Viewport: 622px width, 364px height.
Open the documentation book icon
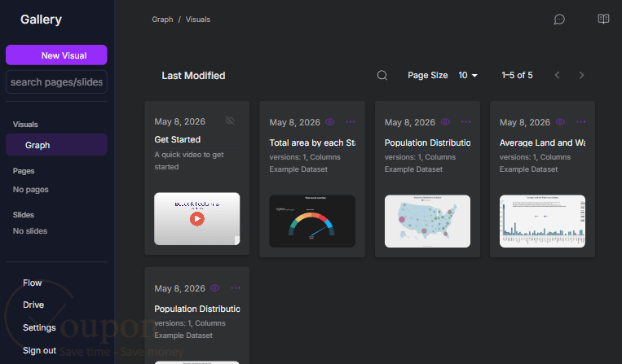coord(603,19)
